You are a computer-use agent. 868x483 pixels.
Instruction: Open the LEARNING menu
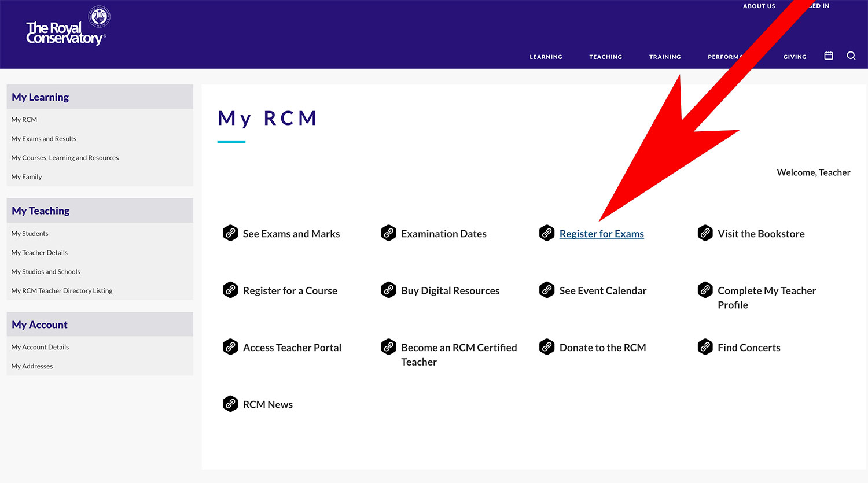coord(545,57)
